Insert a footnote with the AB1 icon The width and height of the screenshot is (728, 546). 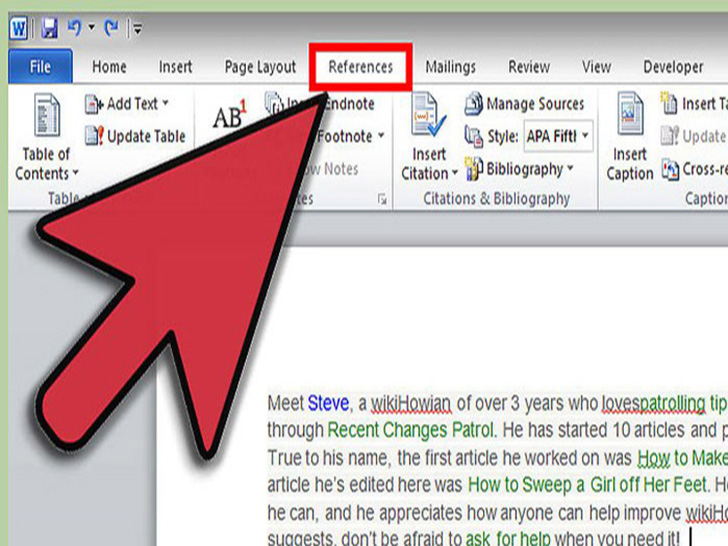(x=229, y=115)
